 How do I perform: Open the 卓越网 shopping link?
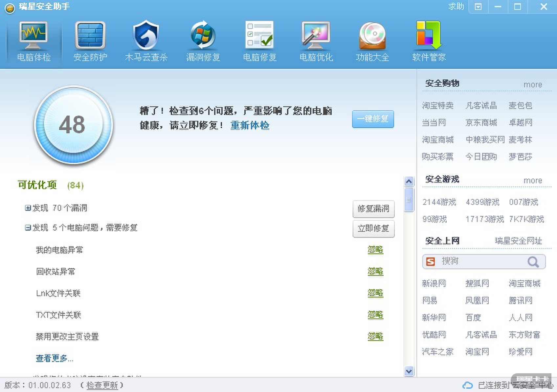point(521,123)
